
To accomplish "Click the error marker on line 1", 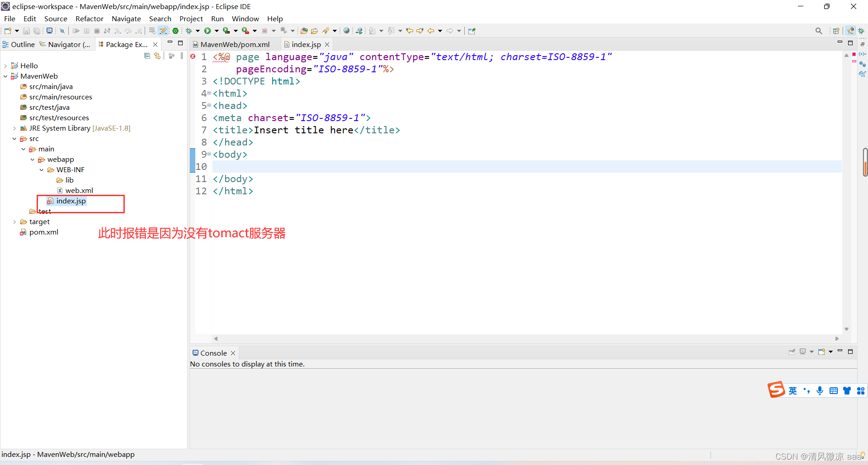I will [193, 56].
